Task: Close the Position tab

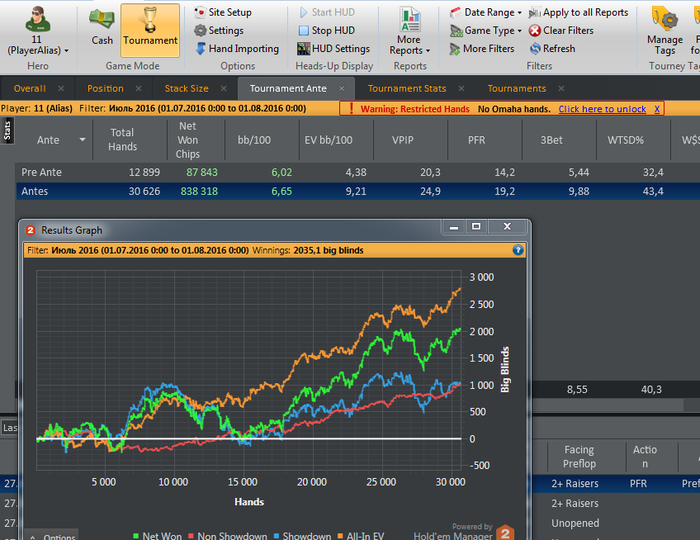Action: (139, 88)
